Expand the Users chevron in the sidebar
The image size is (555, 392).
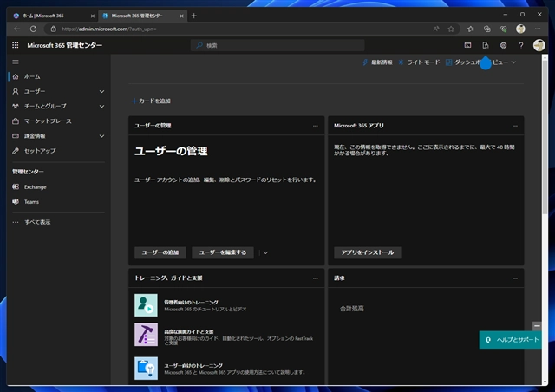coord(102,91)
